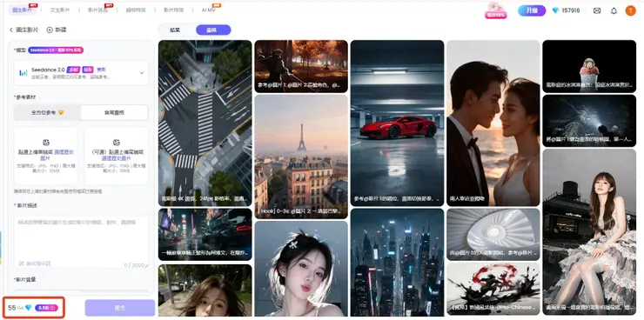644x320 pixels.
Task: Open the notification bell
Action: [614, 10]
